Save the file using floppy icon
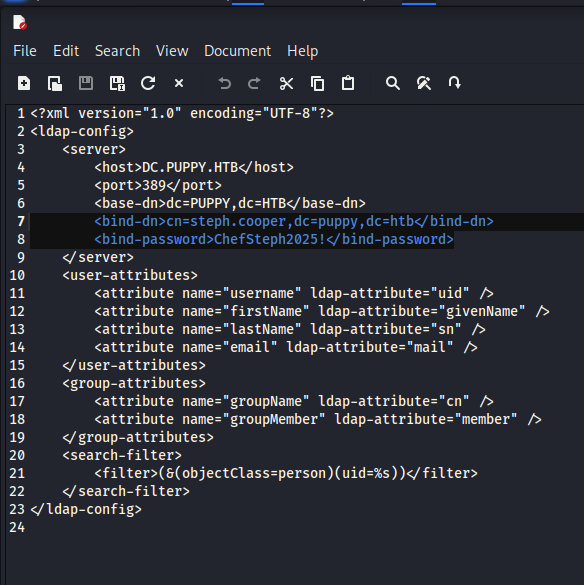 point(86,83)
